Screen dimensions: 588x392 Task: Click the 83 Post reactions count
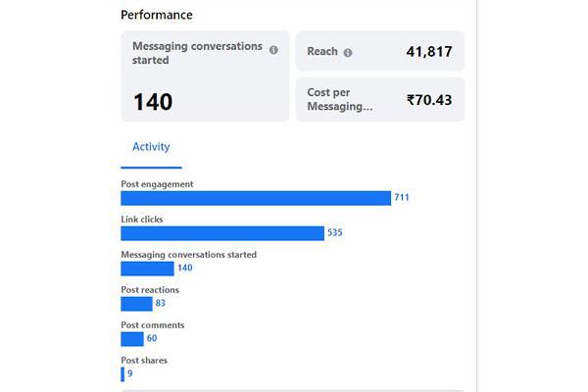coord(161,304)
